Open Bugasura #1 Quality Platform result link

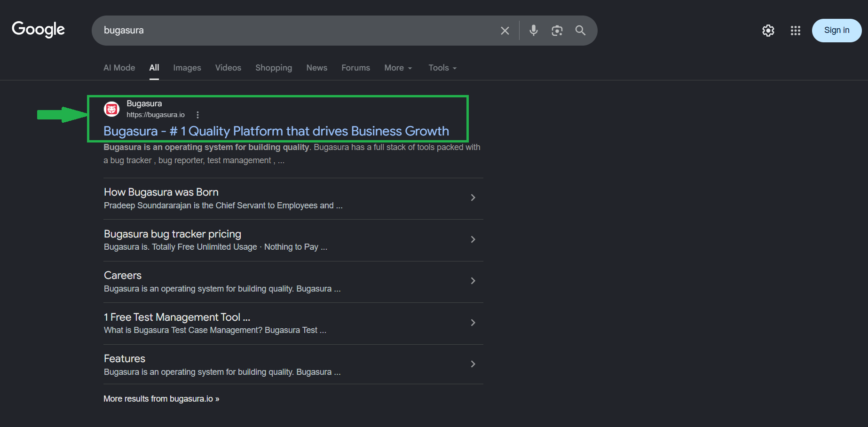(276, 131)
